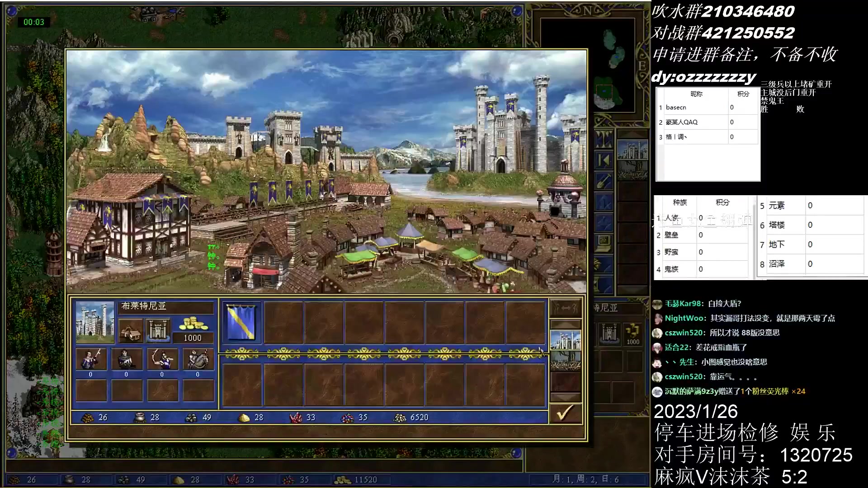This screenshot has height=488, width=868.
Task: Click sulfur pile icon in town window
Action: pos(244,418)
